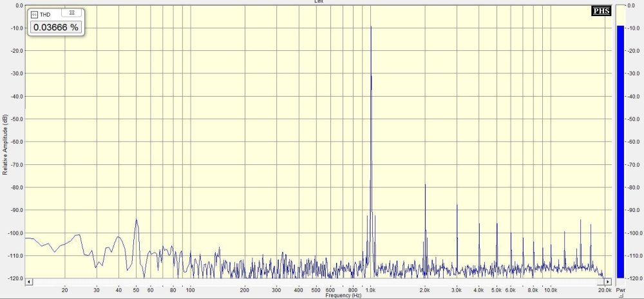Click the Relative Amplitude (dB) axis label

[x=5, y=145]
